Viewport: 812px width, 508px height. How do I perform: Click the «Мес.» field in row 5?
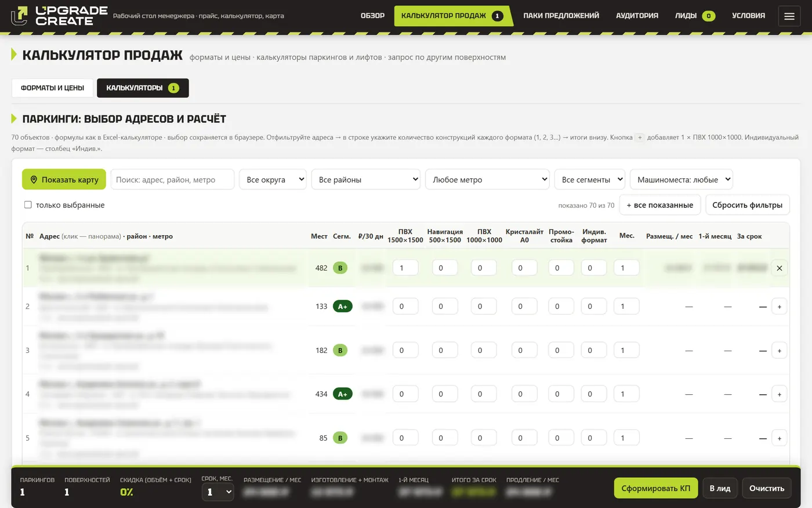[x=626, y=438]
